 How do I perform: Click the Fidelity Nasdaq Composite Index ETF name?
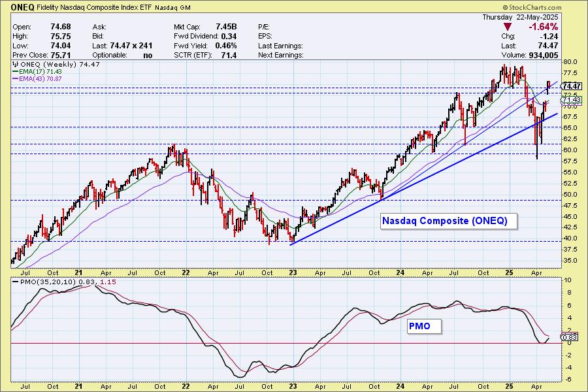95,7
